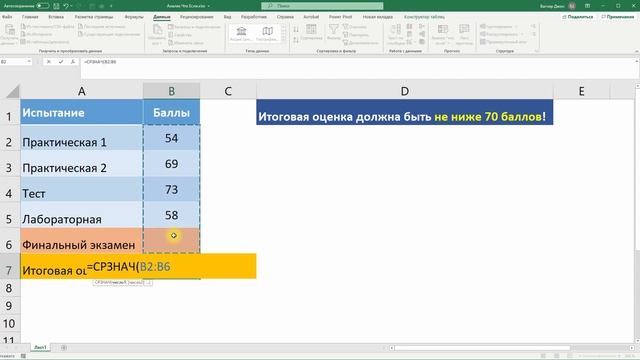The height and width of the screenshot is (360, 640).
Task: Click Из таблицы/диапазона button
Action: point(45,42)
